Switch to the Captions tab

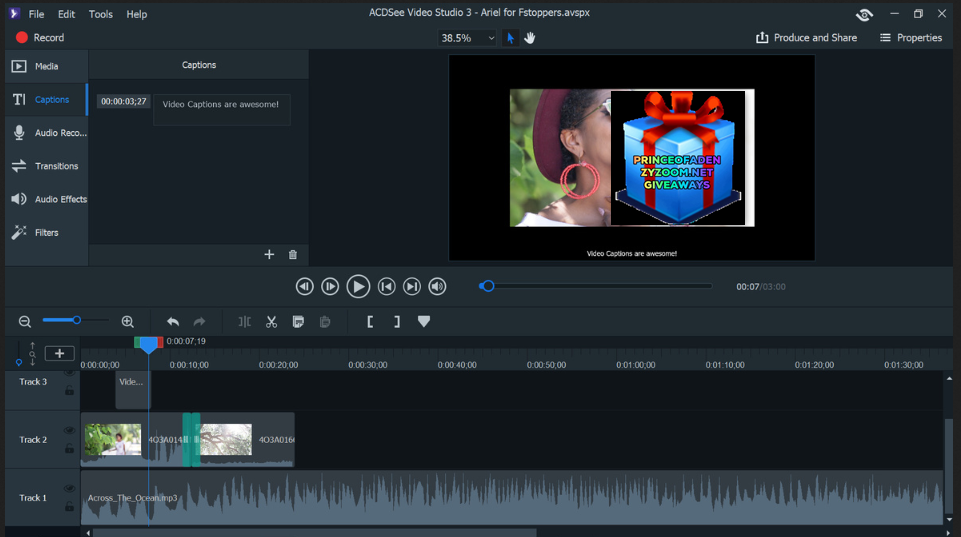pyautogui.click(x=47, y=99)
